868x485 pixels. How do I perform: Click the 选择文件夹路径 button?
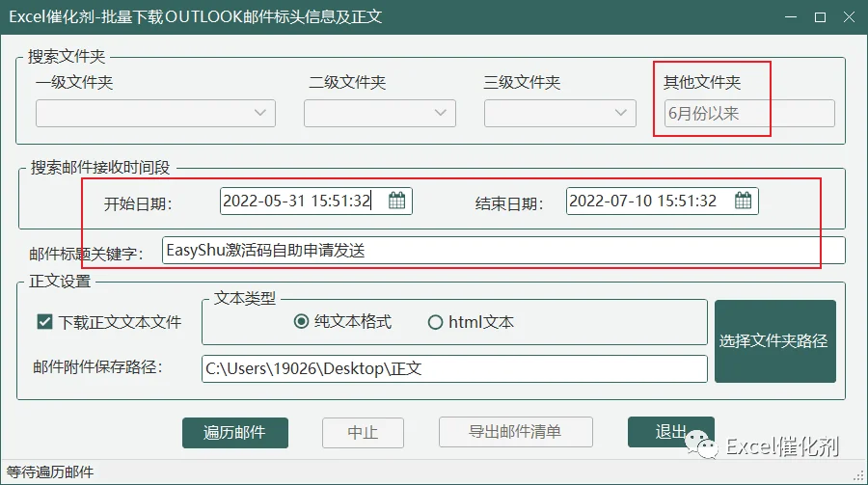775,341
